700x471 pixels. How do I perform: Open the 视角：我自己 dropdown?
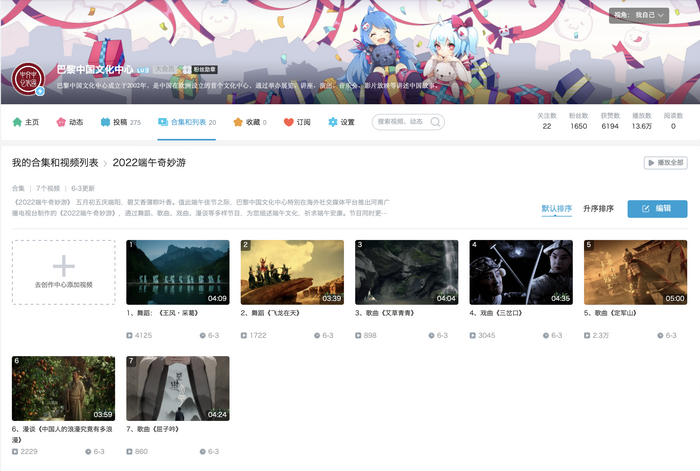639,15
